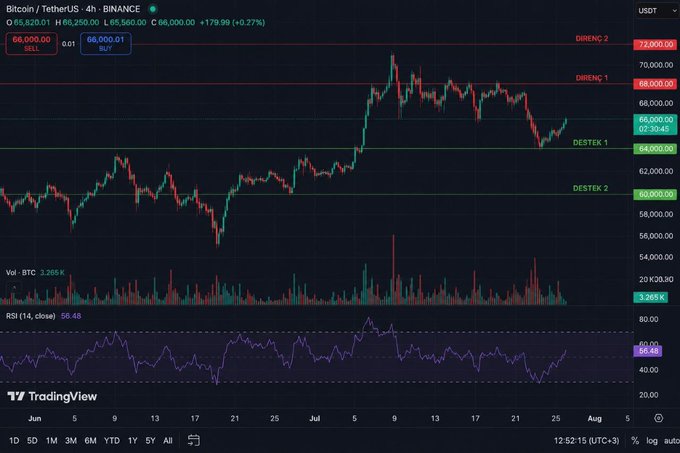Click the red 72,000.00 price tag

point(655,45)
